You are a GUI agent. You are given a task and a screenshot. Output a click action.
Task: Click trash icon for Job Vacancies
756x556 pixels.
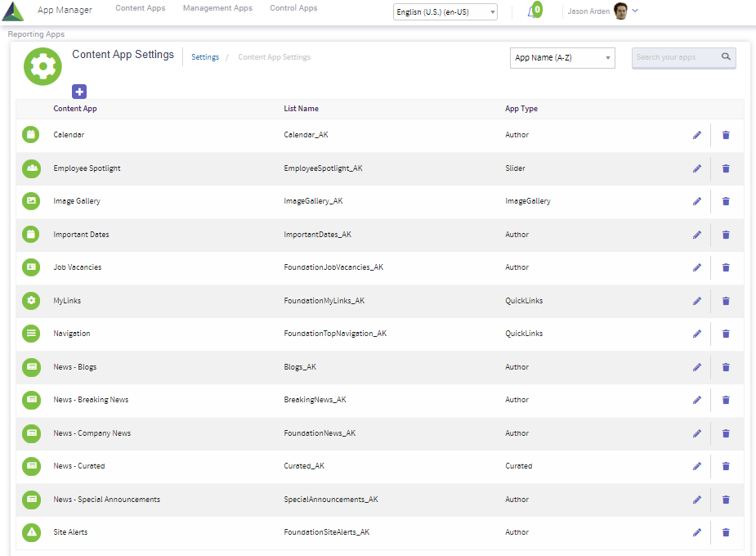(x=726, y=267)
